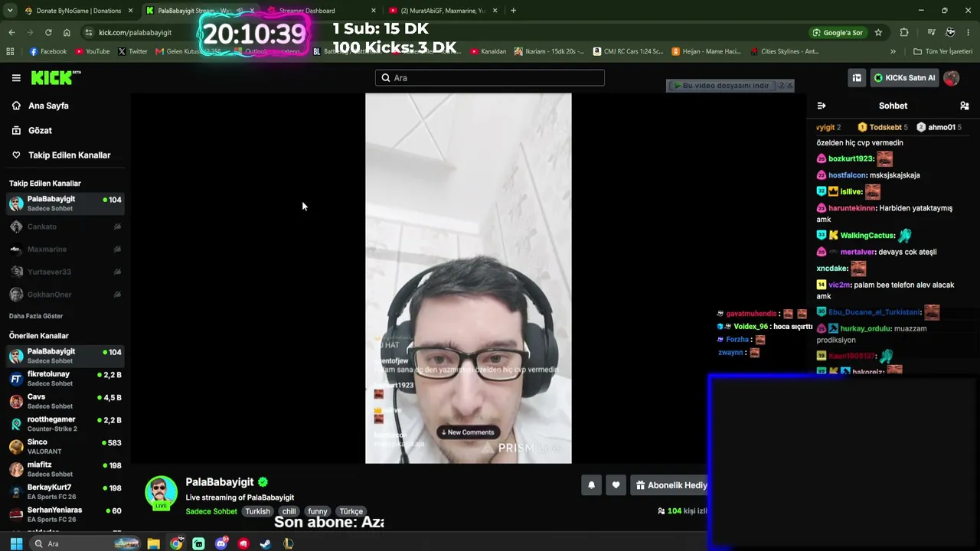This screenshot has width=980, height=551.
Task: Expand Chrome tab search dropdown
Action: pyautogui.click(x=8, y=11)
